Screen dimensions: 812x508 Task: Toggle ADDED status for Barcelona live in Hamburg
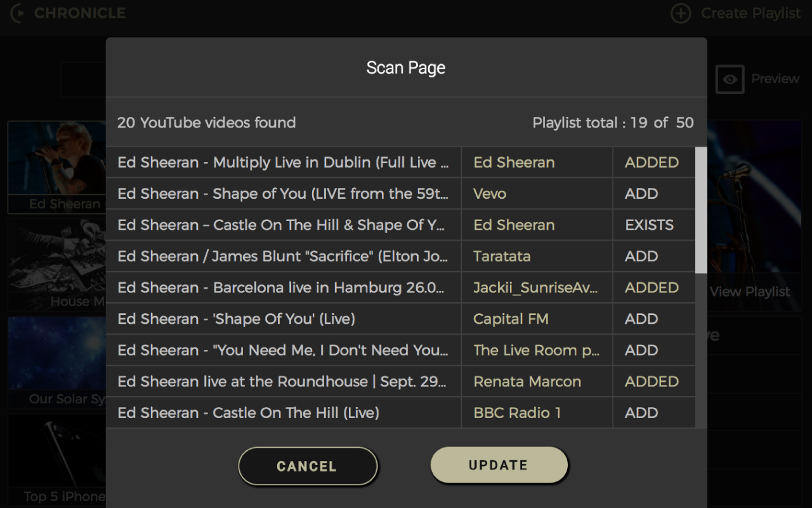pyautogui.click(x=652, y=288)
